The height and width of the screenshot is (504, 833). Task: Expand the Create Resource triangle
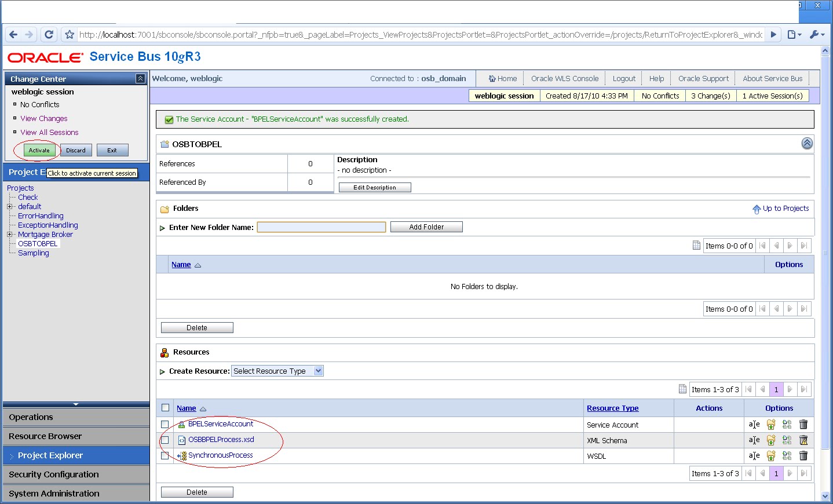[163, 371]
